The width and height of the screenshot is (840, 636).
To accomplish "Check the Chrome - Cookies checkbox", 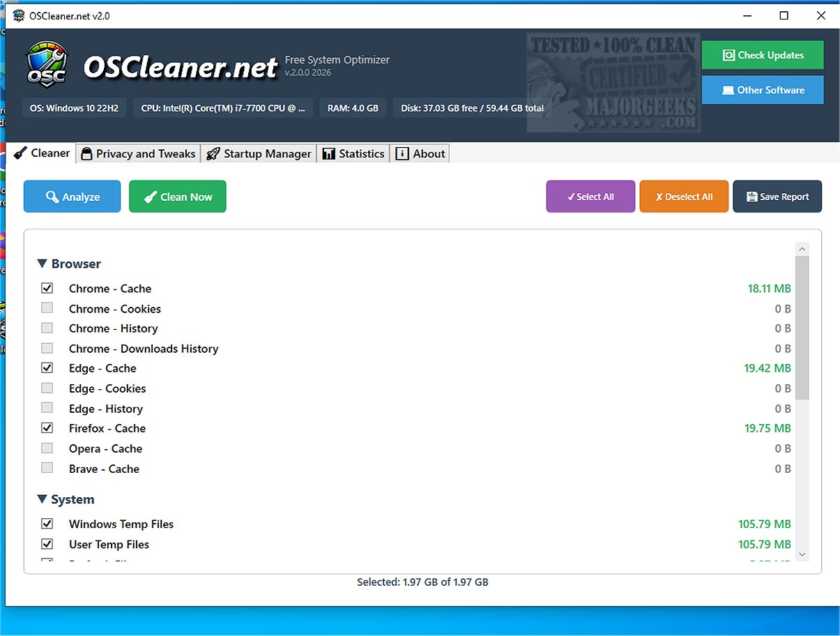I will point(47,308).
